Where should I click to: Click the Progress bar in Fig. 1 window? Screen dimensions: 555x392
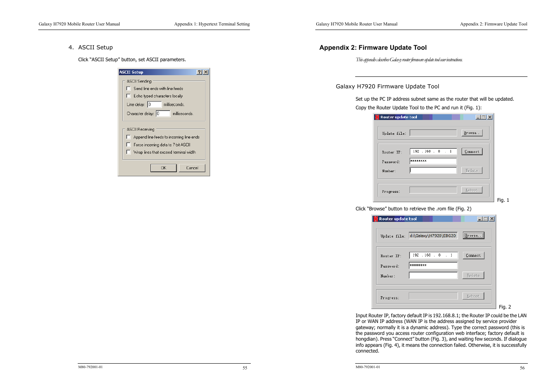(433, 190)
